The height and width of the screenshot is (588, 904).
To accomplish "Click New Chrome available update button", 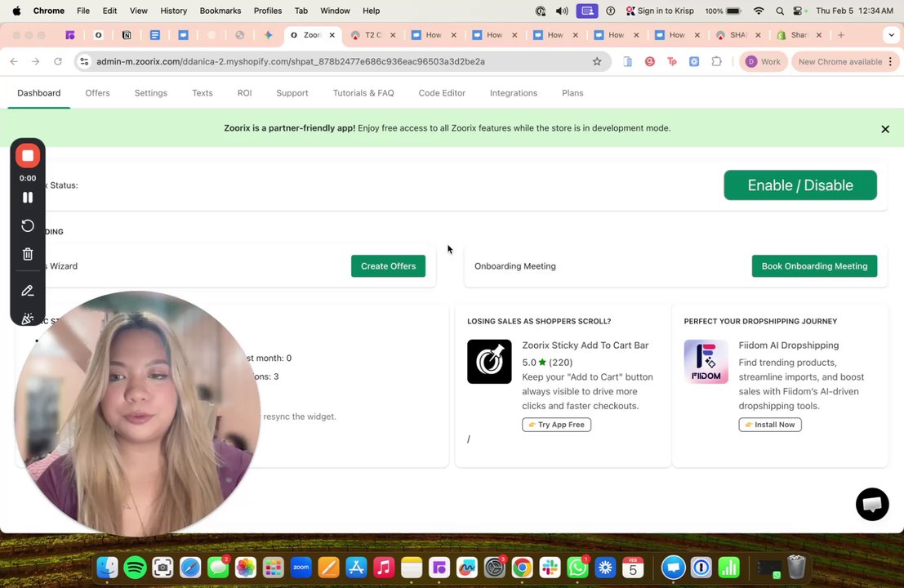I will click(x=839, y=62).
